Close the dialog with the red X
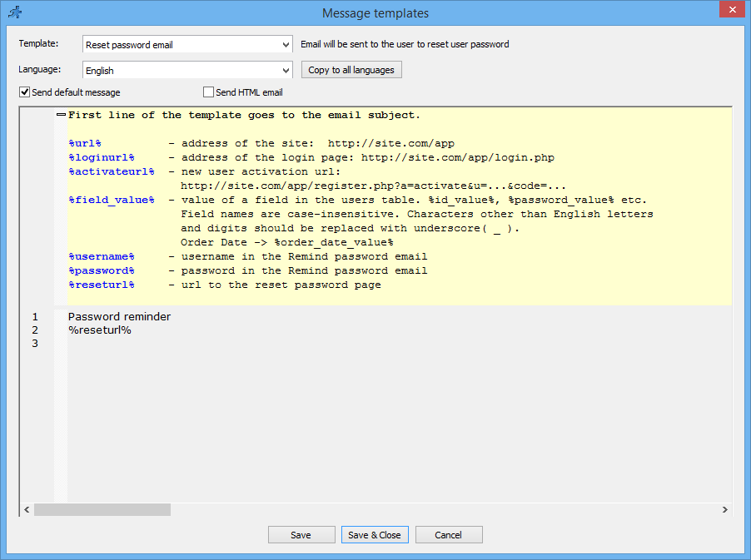 (732, 9)
